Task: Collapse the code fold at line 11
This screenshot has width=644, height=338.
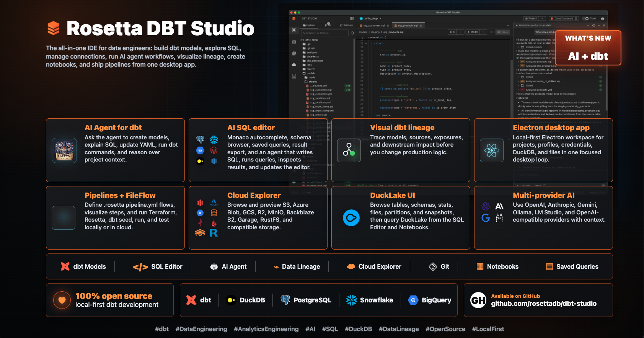Action: click(x=366, y=43)
